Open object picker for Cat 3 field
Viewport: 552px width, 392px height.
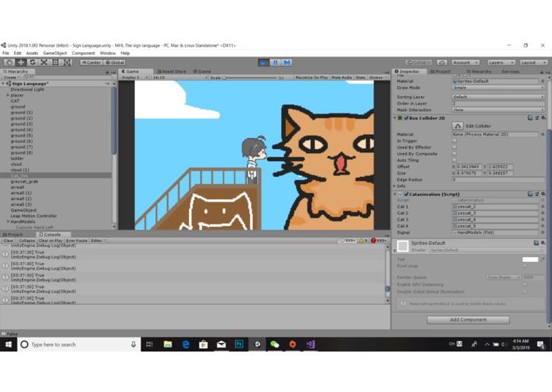542,220
